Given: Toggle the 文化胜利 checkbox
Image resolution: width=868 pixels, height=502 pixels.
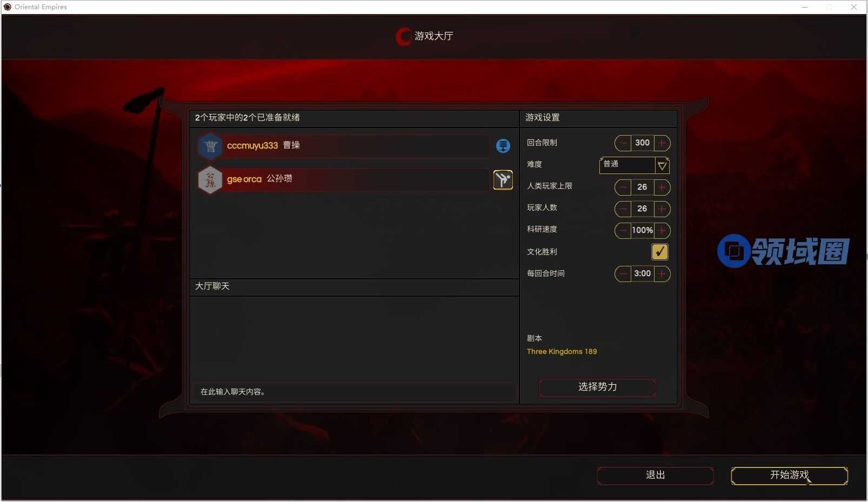Looking at the screenshot, I should pos(660,252).
